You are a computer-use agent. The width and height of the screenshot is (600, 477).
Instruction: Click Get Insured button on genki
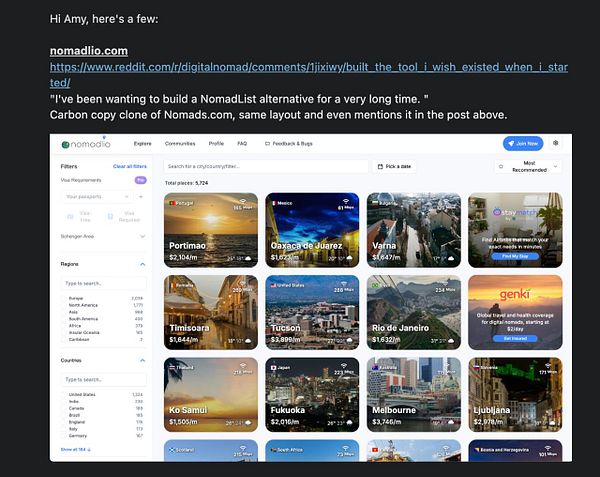(x=515, y=339)
